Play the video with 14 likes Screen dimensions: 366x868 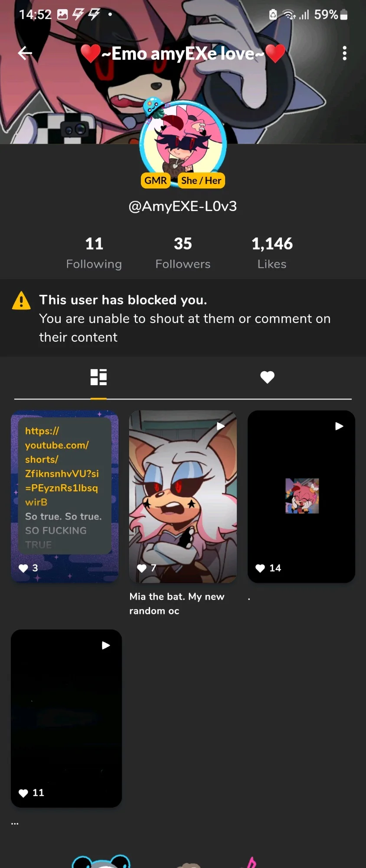tap(301, 496)
